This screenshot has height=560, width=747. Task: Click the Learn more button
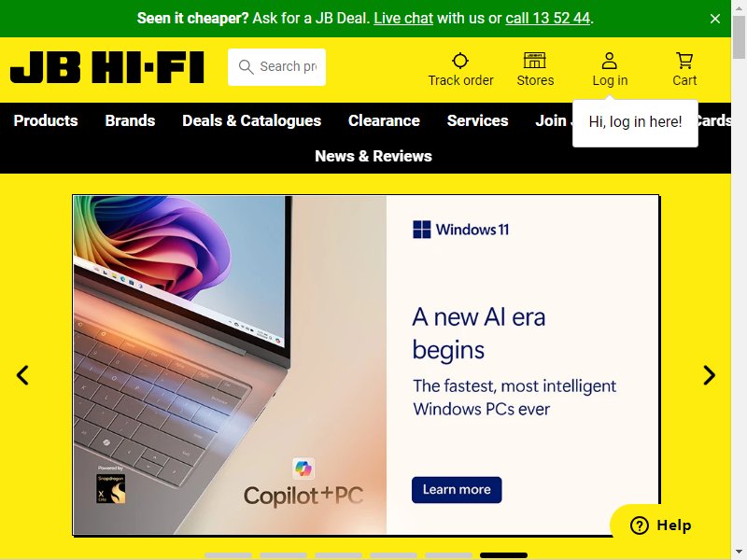(457, 489)
